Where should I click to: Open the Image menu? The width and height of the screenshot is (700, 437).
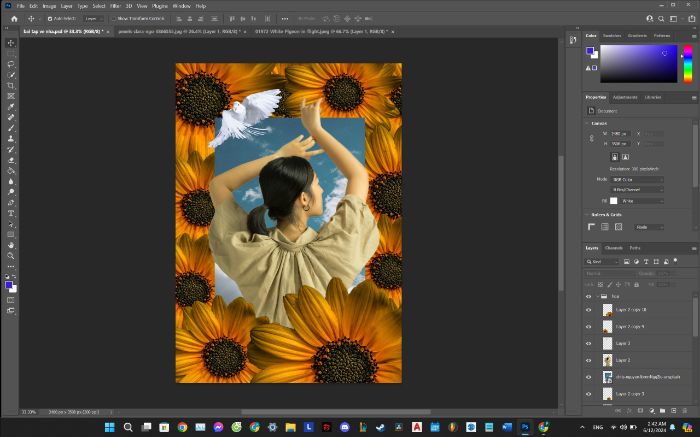point(49,6)
